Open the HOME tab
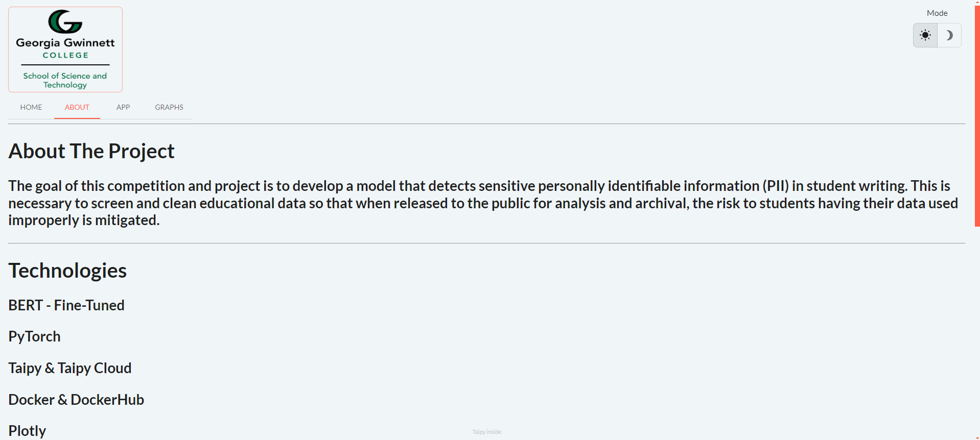This screenshot has width=980, height=440. click(31, 107)
